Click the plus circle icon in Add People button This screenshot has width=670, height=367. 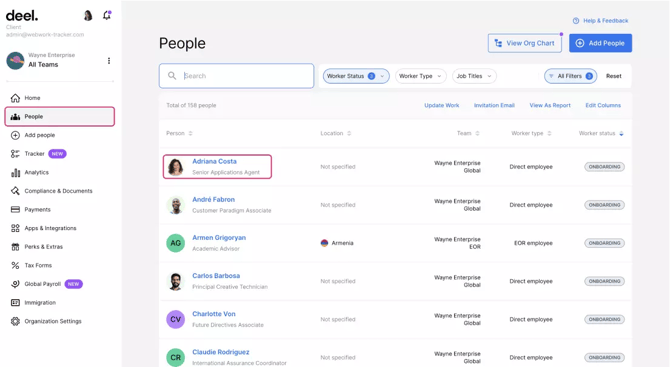click(580, 43)
